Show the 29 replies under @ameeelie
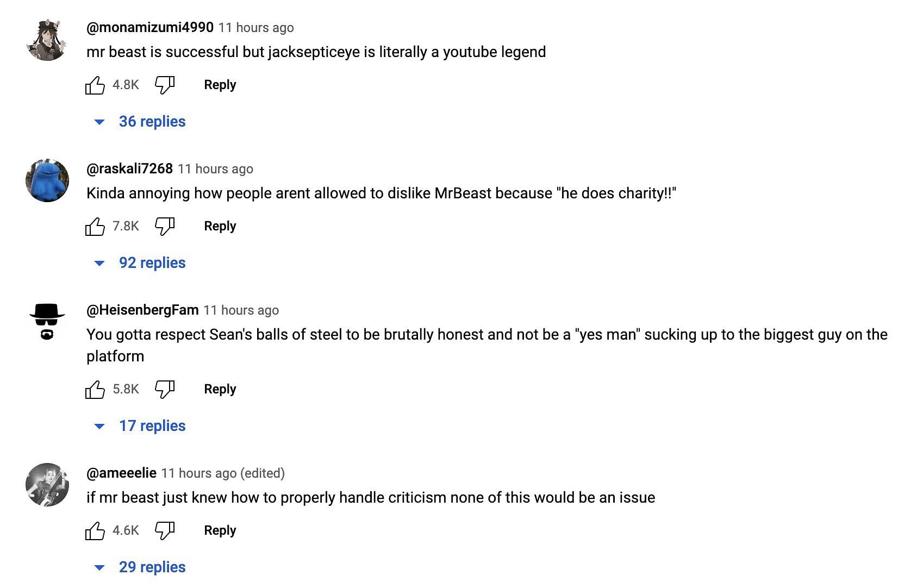Image resolution: width=923 pixels, height=588 pixels. [x=140, y=567]
